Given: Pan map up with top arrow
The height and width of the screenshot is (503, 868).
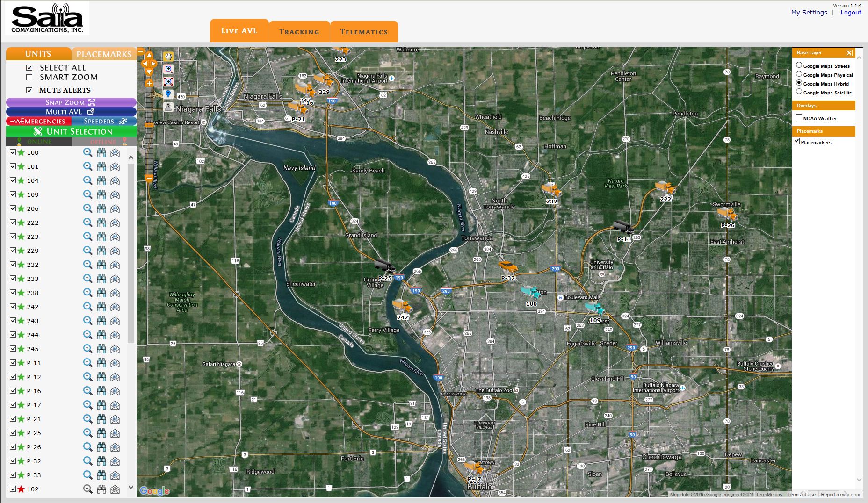Looking at the screenshot, I should 149,56.
